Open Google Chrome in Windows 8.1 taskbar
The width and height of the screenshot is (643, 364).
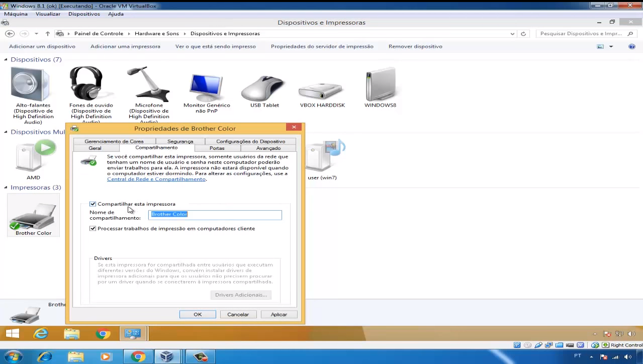(103, 333)
